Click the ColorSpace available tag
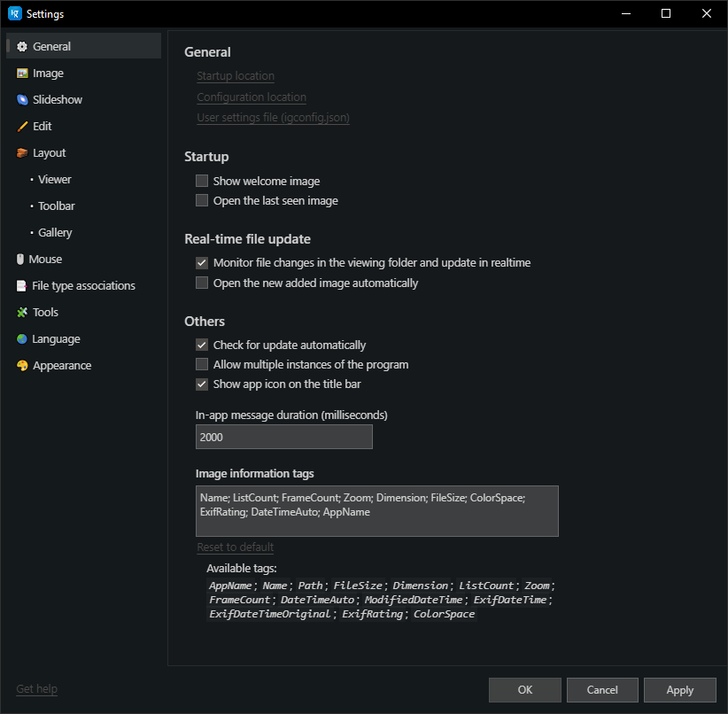728x714 pixels. 444,614
